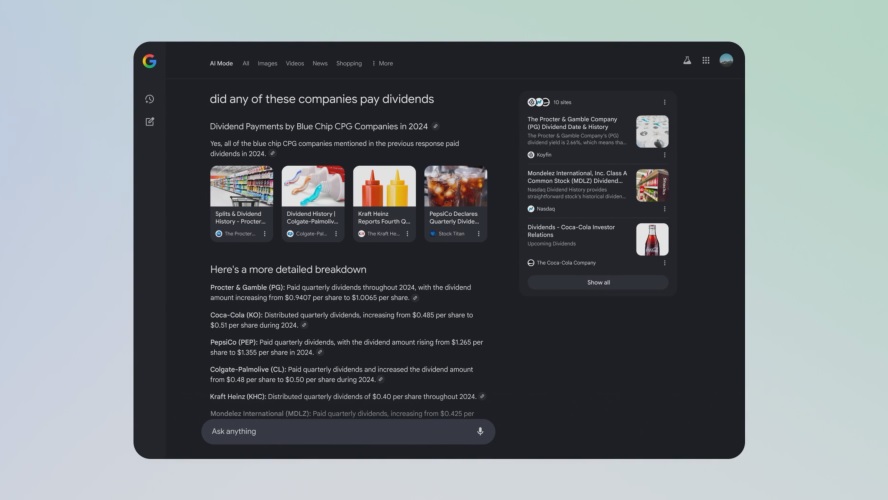
Task: Switch to the Shopping tab
Action: pos(349,63)
